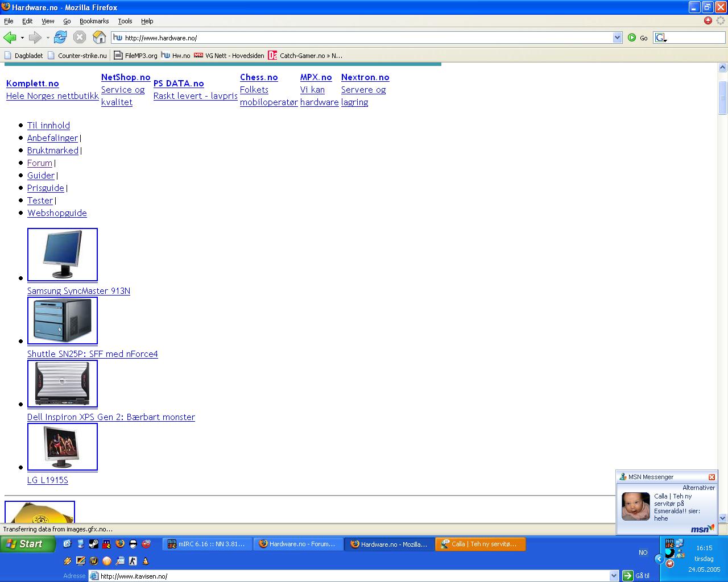Launch World of Warcraft quick launch icon
This screenshot has width=728, height=582.
click(x=94, y=561)
